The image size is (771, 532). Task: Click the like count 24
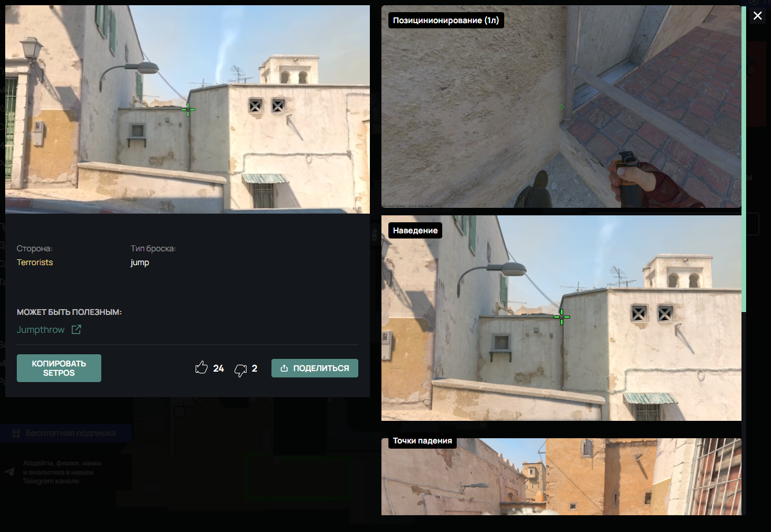click(x=218, y=368)
